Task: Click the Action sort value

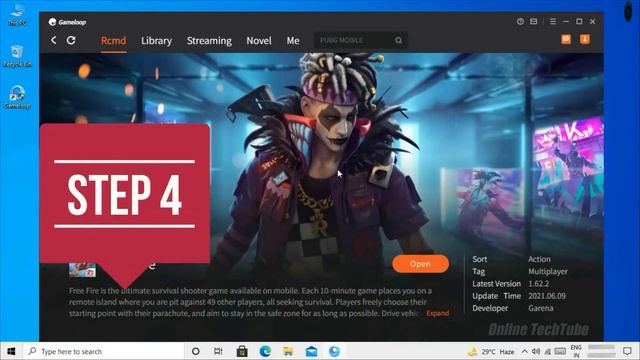Action: (x=539, y=259)
